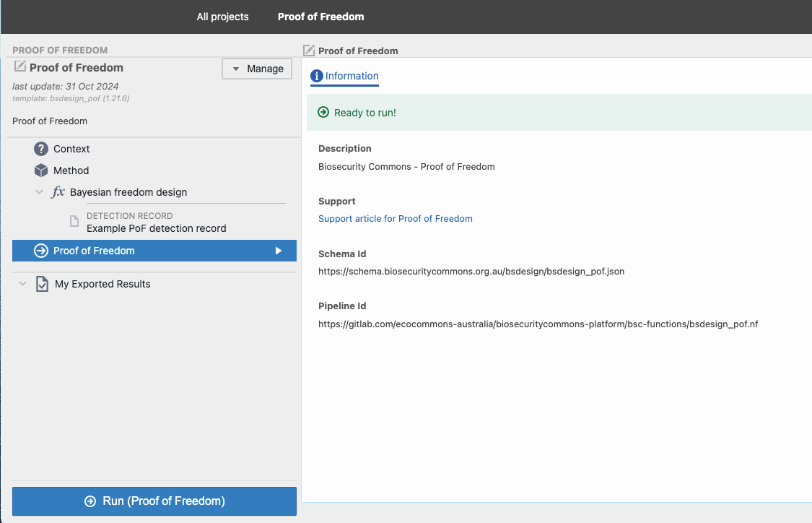Click the Pipeline Id heading
This screenshot has width=812, height=523.
coord(342,306)
